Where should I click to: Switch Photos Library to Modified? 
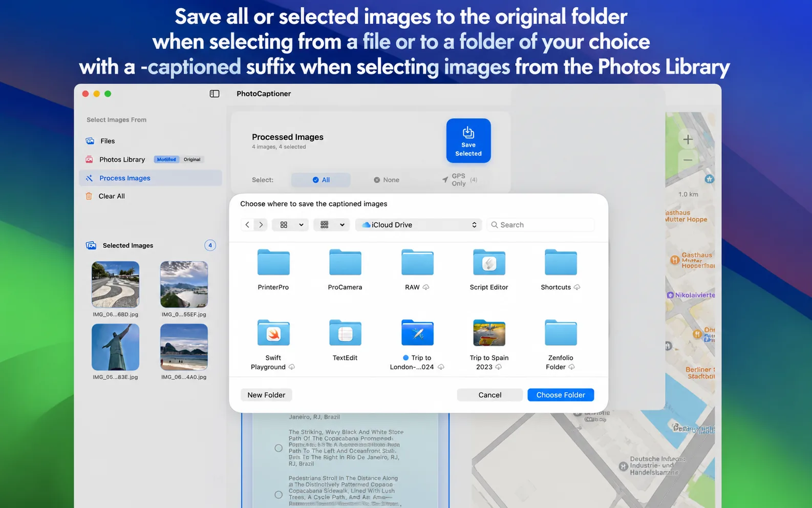(166, 159)
